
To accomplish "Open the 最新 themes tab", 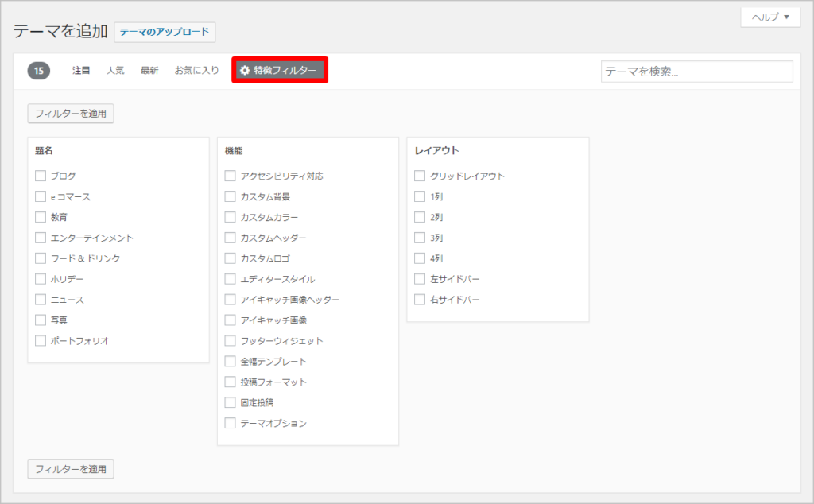I will click(x=149, y=71).
